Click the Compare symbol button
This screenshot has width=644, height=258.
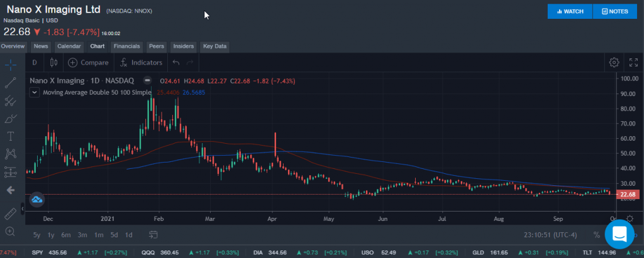tap(88, 62)
